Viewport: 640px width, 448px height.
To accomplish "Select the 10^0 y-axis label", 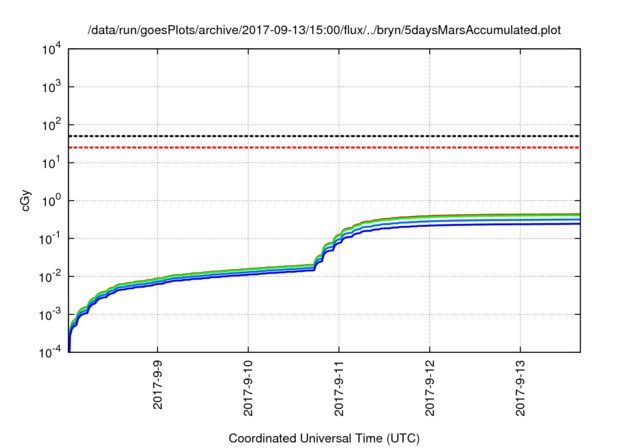I will click(x=51, y=201).
